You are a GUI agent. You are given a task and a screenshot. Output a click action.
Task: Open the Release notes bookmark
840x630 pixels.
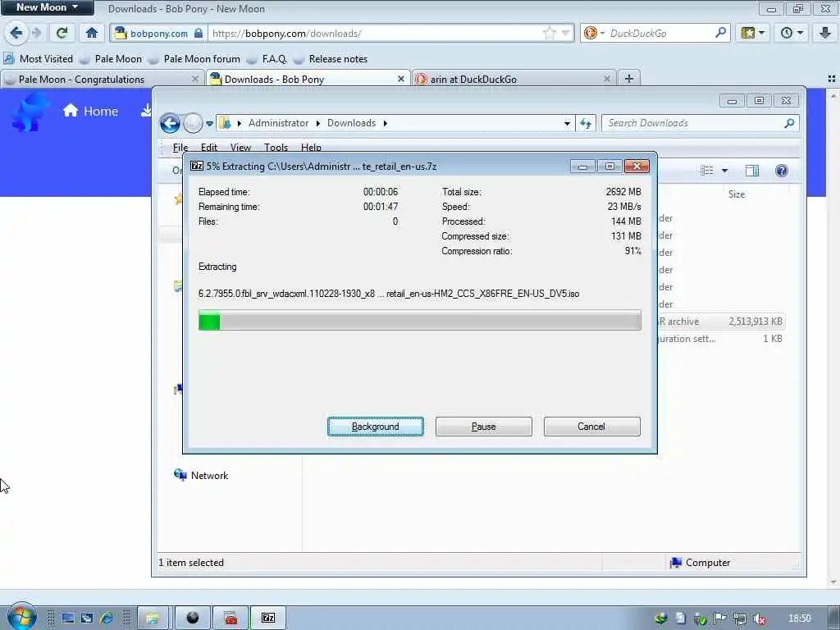tap(331, 59)
